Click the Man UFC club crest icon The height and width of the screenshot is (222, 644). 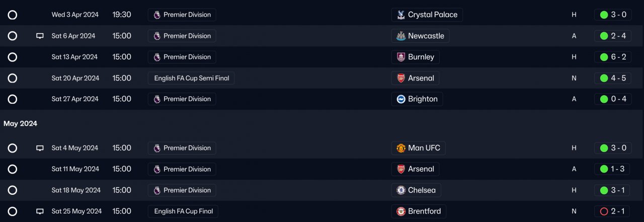(400, 148)
